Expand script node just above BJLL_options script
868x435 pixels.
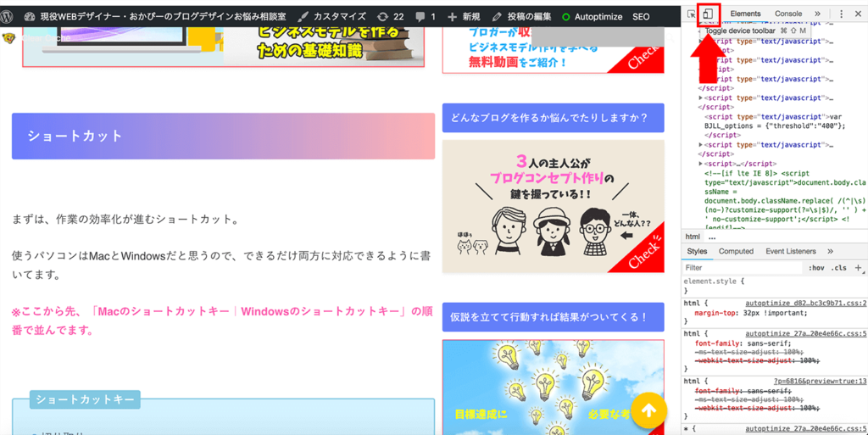tap(701, 98)
